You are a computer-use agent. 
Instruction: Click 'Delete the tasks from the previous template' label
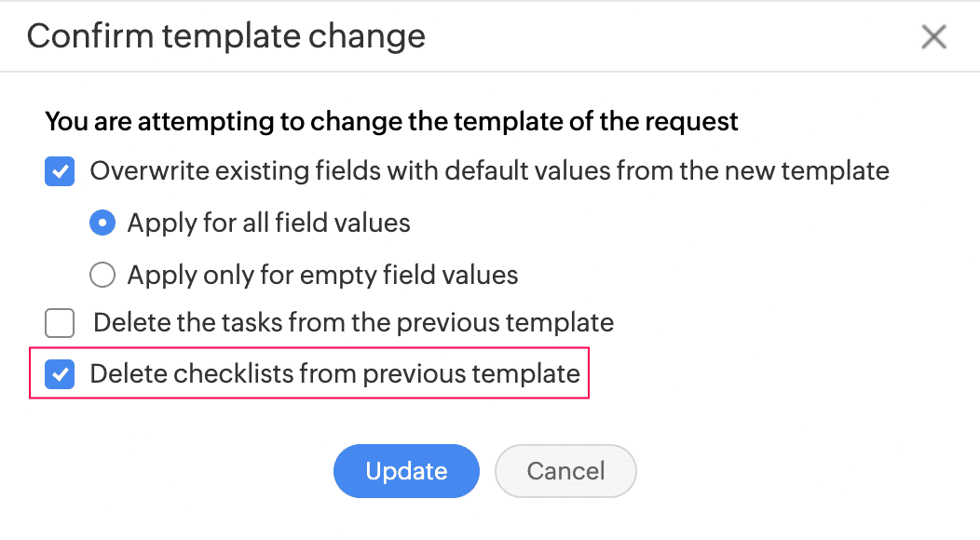353,323
